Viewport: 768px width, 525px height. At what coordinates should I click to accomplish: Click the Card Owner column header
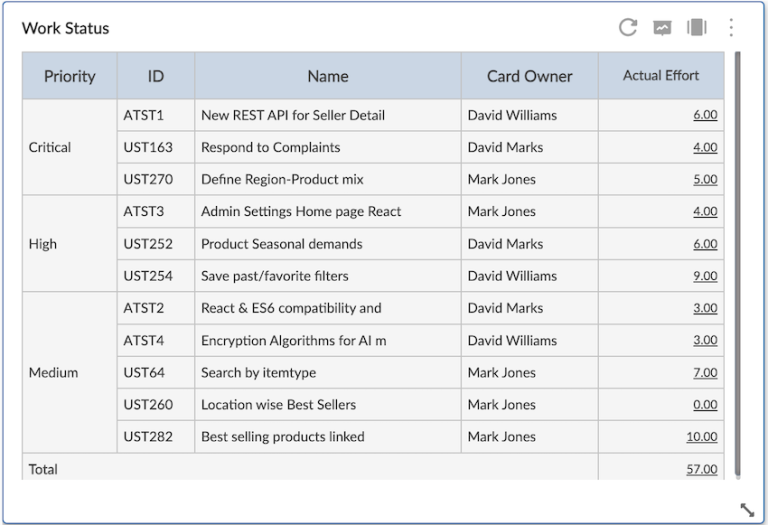tap(529, 76)
